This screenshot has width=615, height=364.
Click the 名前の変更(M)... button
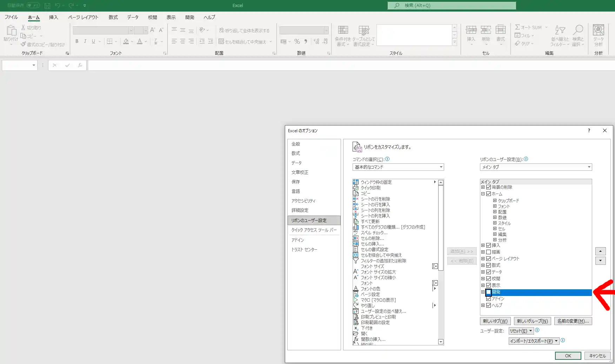click(573, 321)
